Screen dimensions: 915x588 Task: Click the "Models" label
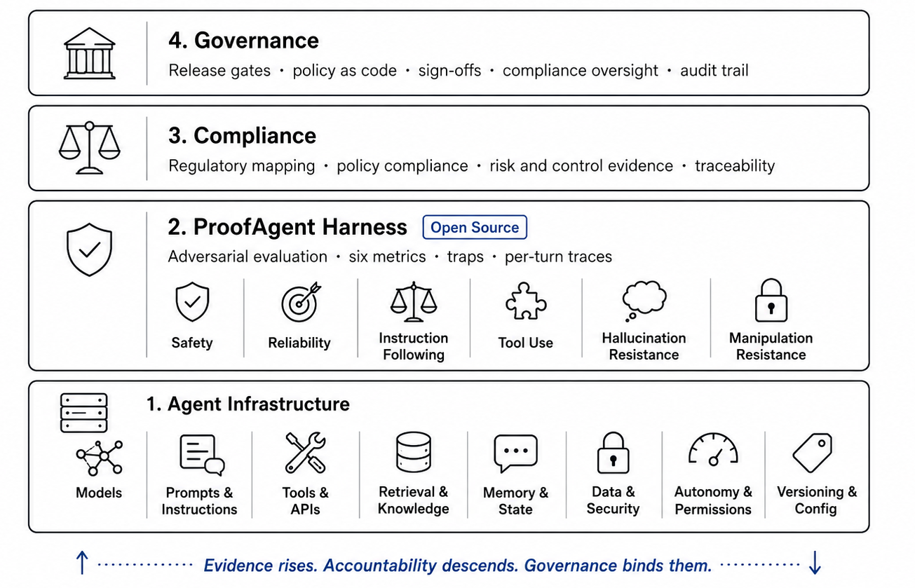point(99,493)
